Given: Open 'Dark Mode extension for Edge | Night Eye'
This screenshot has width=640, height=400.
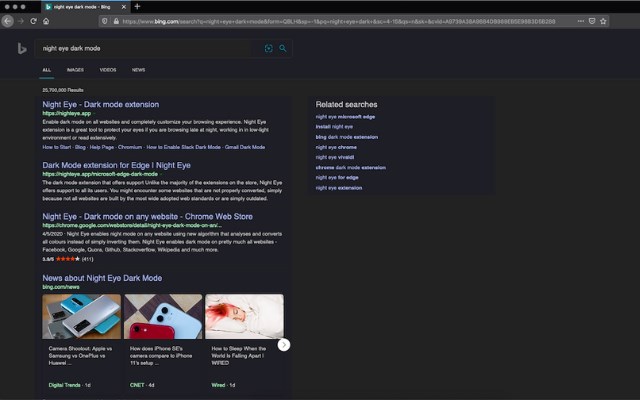Looking at the screenshot, I should pos(116,165).
